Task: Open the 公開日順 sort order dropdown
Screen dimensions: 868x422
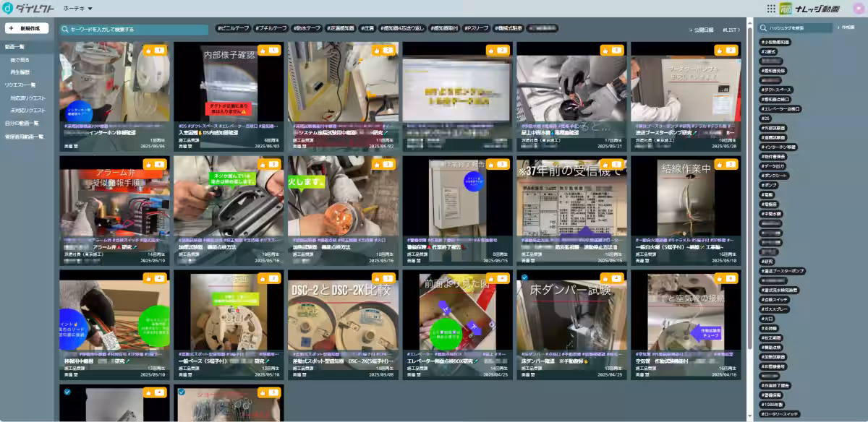Action: [x=701, y=30]
